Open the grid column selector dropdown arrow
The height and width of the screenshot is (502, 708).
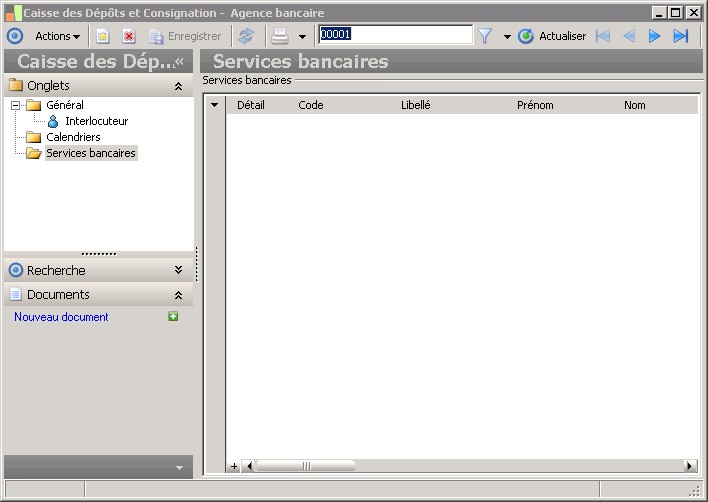(214, 105)
